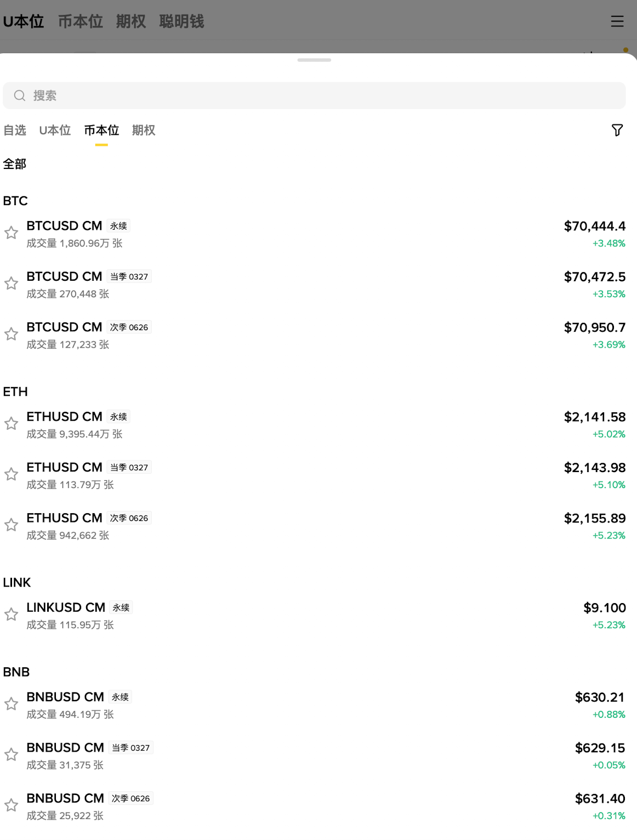Click the filter funnel icon
This screenshot has height=840, width=637.
617,130
